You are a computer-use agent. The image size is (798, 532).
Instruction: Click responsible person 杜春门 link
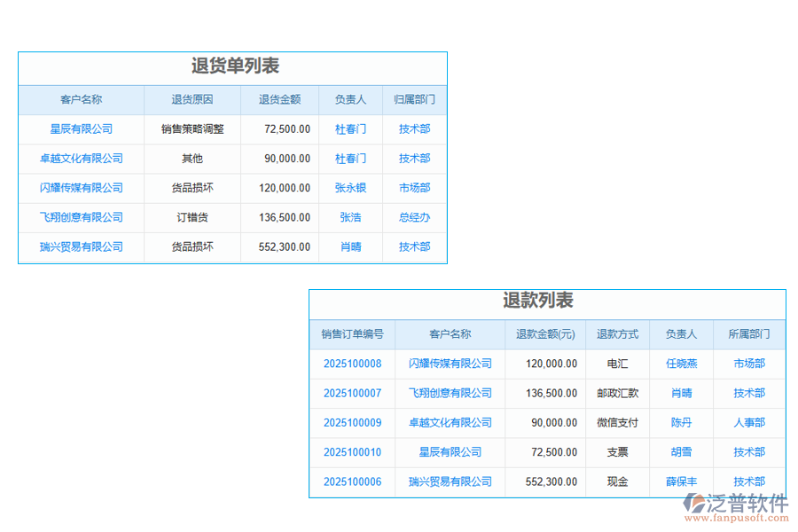pyautogui.click(x=350, y=129)
